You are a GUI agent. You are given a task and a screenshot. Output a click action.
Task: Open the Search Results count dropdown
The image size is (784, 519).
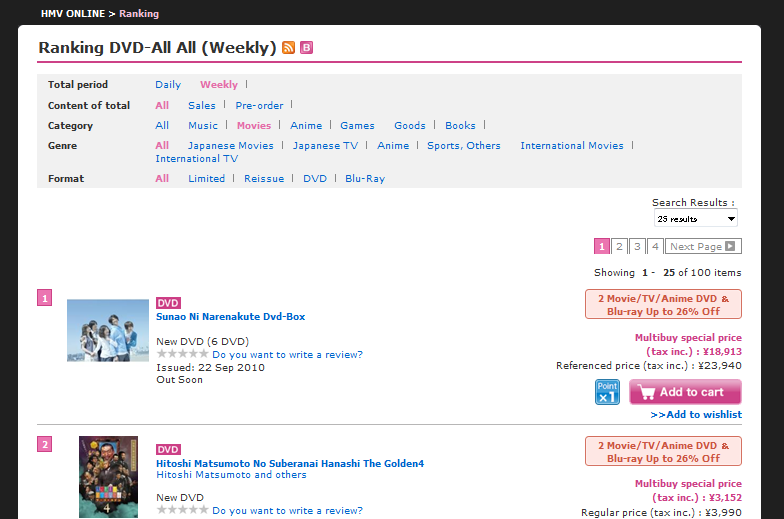(696, 218)
